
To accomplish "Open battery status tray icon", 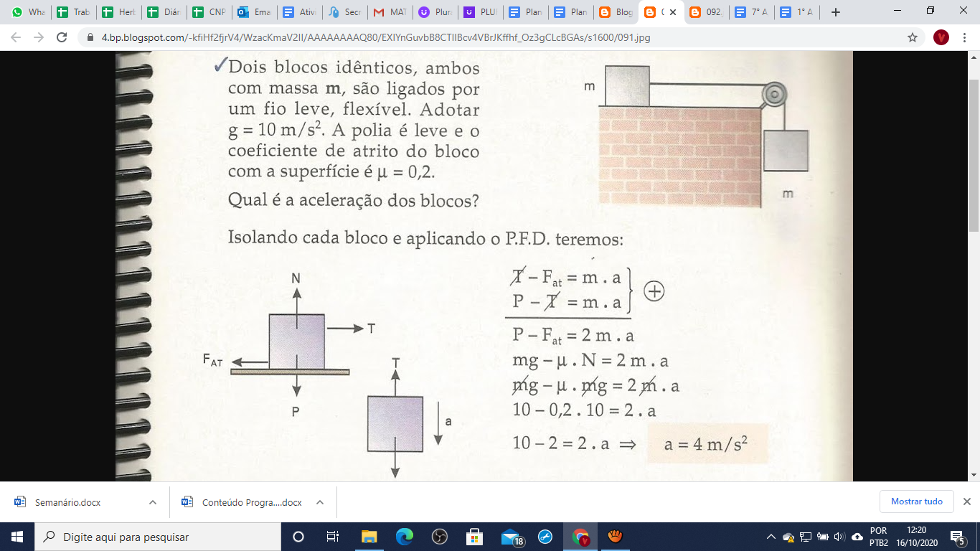I will 822,537.
